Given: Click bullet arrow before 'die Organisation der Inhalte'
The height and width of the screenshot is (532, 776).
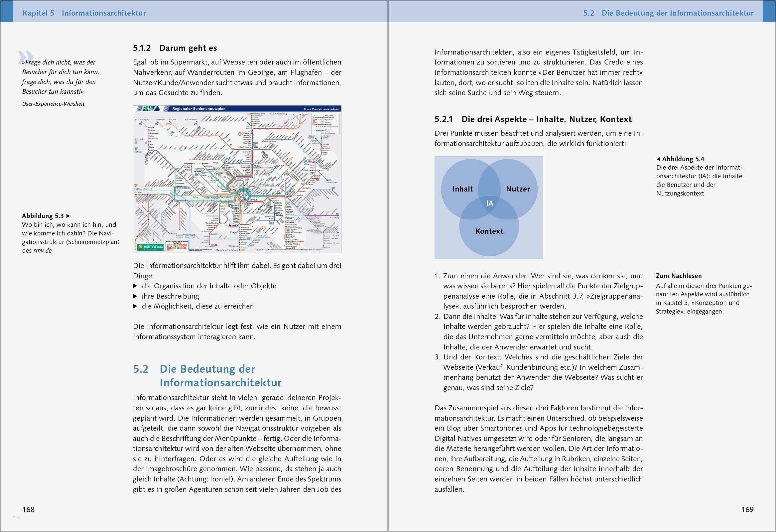Looking at the screenshot, I should click(x=135, y=286).
